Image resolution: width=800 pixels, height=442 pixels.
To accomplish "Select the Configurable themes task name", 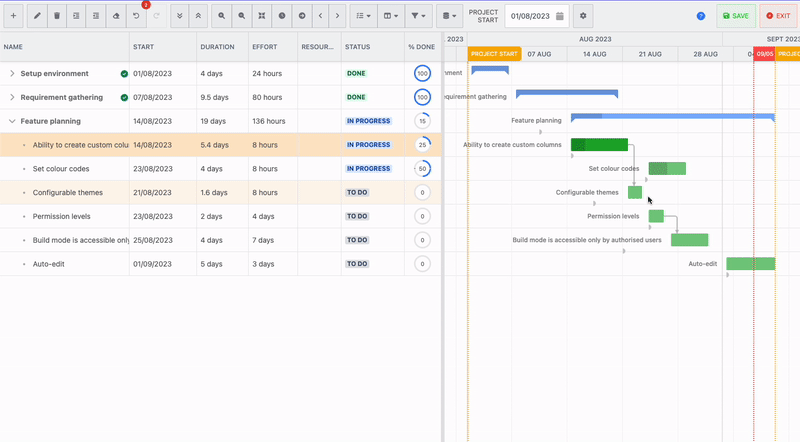I will click(x=68, y=192).
